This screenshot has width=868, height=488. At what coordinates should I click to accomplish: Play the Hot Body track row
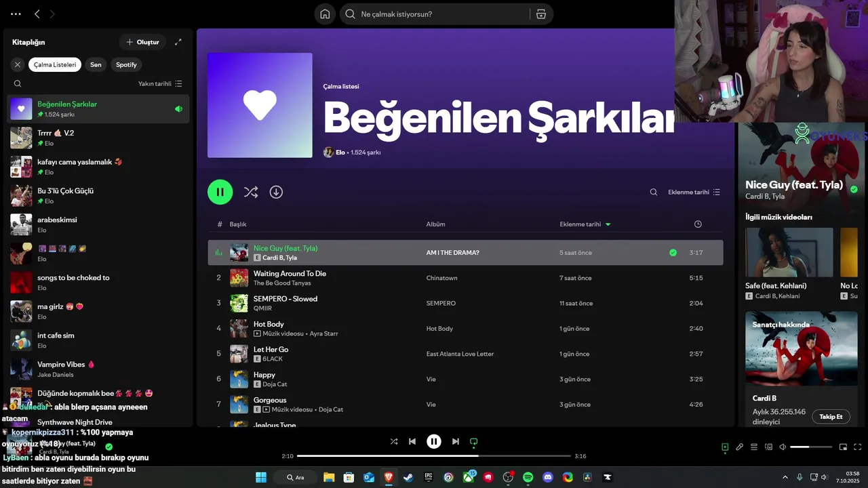465,329
